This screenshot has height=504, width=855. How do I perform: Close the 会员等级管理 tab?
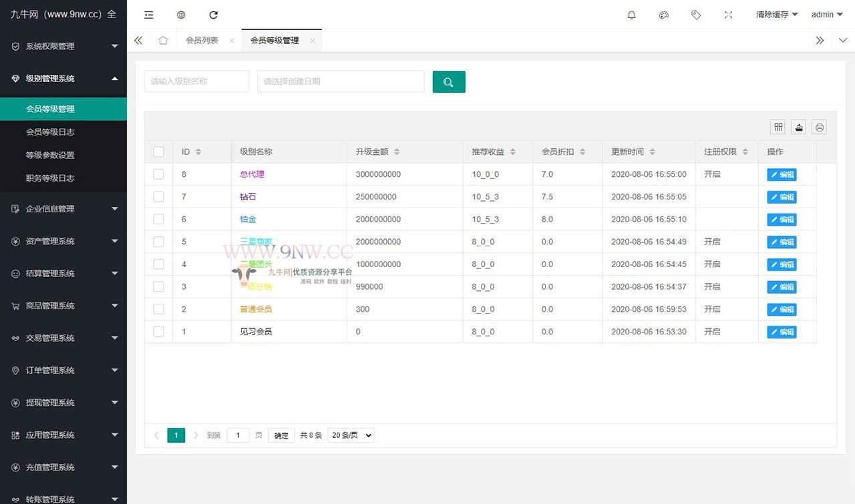(x=312, y=41)
